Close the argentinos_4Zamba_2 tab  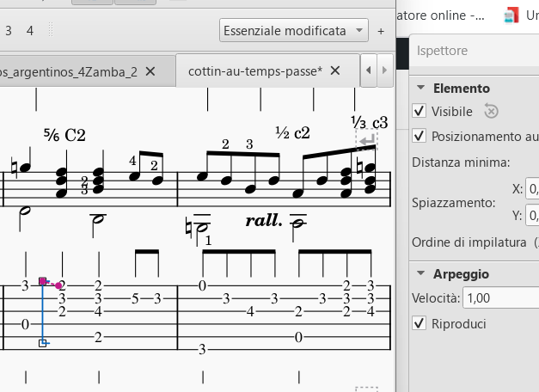150,71
